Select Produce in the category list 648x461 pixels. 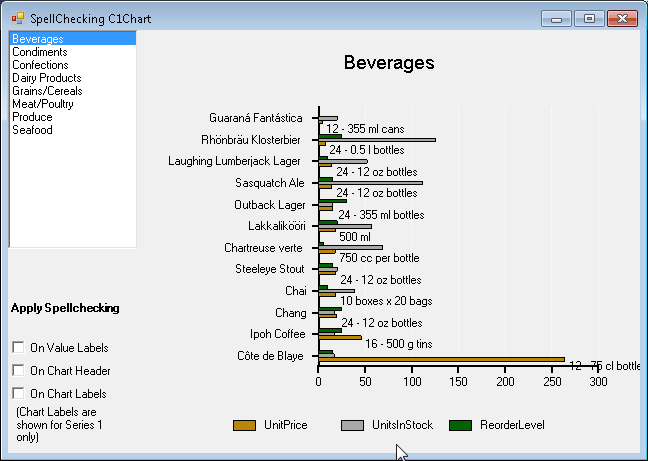pos(32,117)
